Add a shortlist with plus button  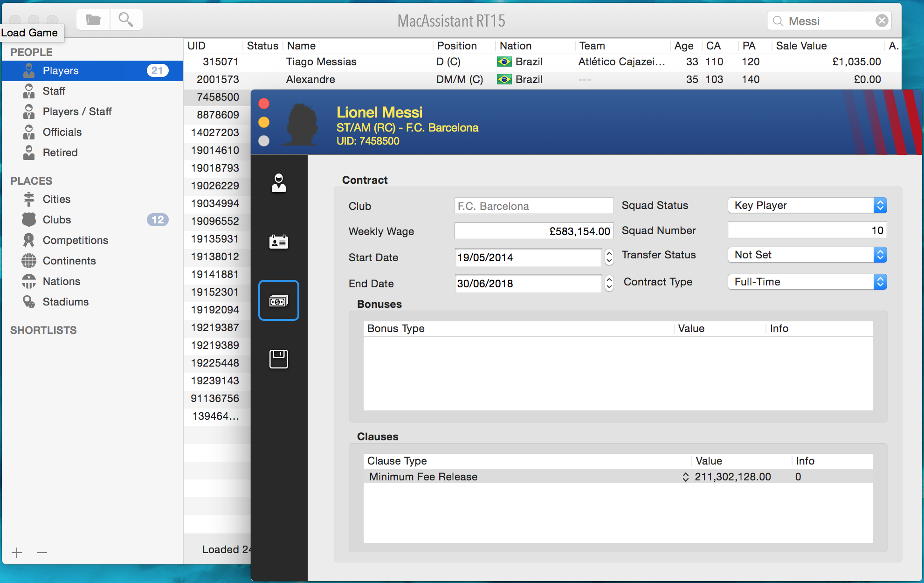pyautogui.click(x=17, y=553)
